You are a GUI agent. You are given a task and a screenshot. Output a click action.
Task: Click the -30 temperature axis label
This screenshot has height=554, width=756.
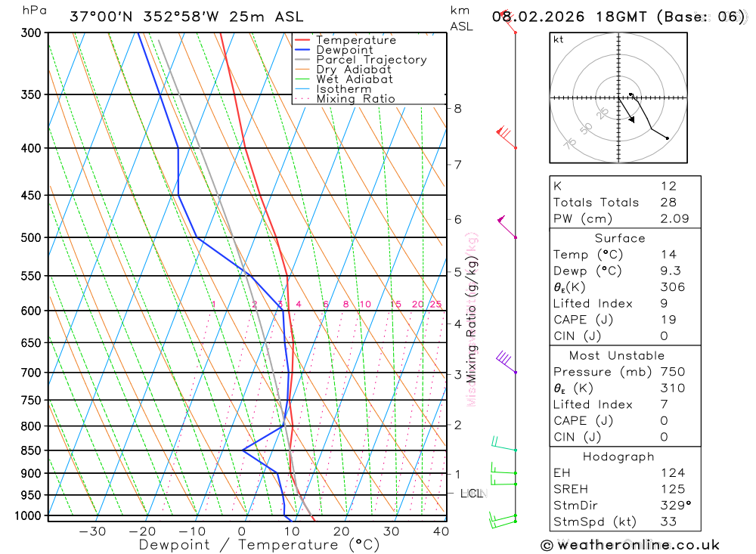pos(92,531)
